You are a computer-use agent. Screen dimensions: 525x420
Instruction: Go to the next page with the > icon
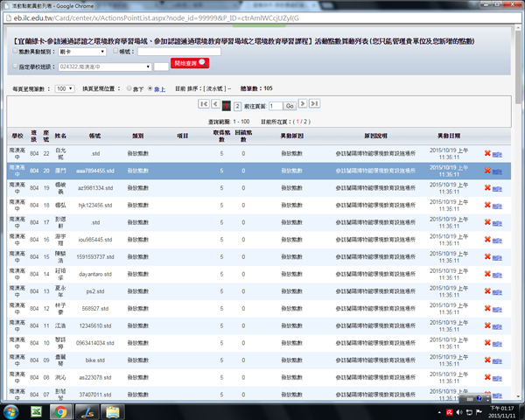click(303, 103)
